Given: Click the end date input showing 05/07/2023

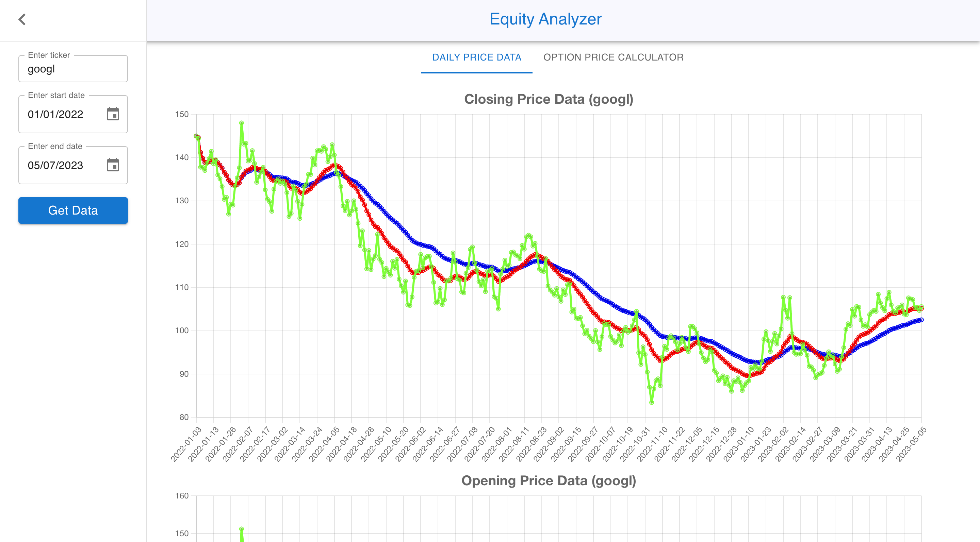Looking at the screenshot, I should [x=56, y=165].
